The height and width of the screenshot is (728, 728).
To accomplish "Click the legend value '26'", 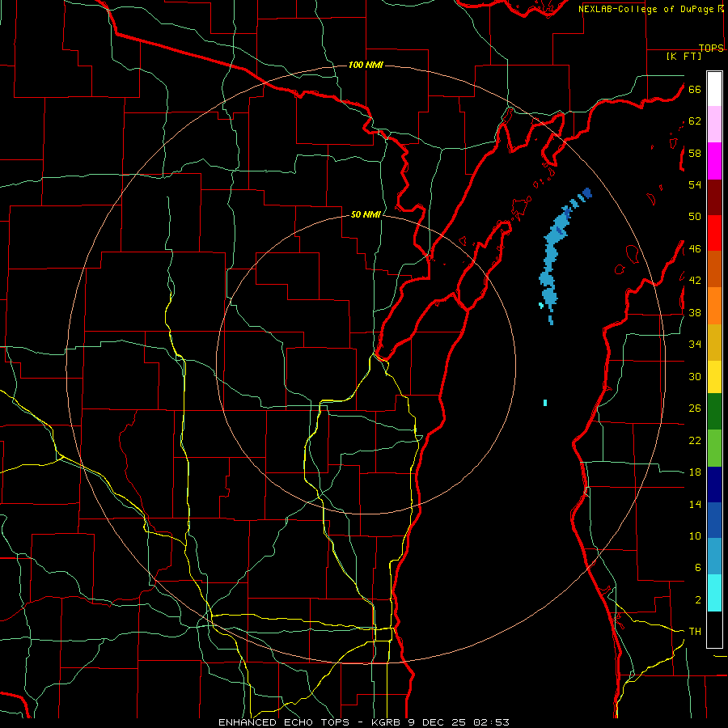I will click(695, 408).
